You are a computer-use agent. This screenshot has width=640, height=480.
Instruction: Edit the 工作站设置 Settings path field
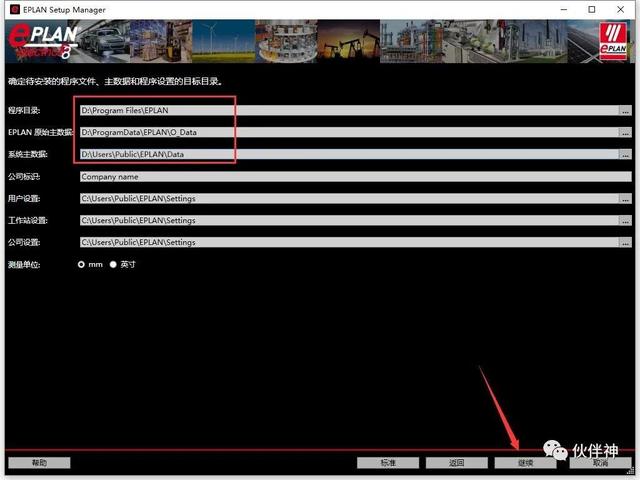(349, 220)
